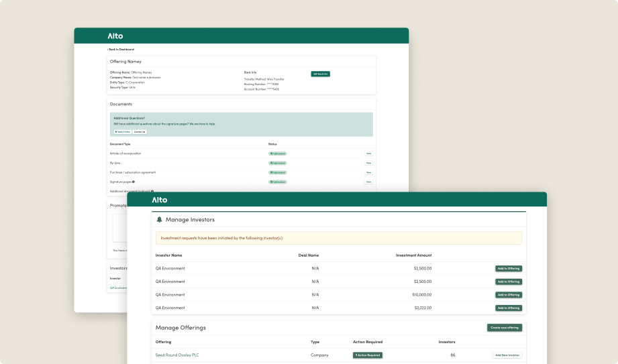Click the Action Required column header
The height and width of the screenshot is (364, 618).
pos(368,342)
